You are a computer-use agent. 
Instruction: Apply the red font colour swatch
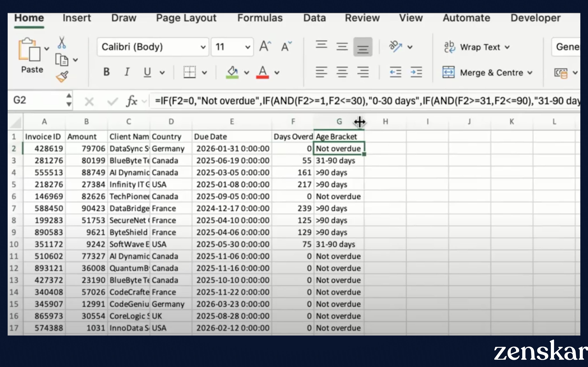(x=262, y=72)
